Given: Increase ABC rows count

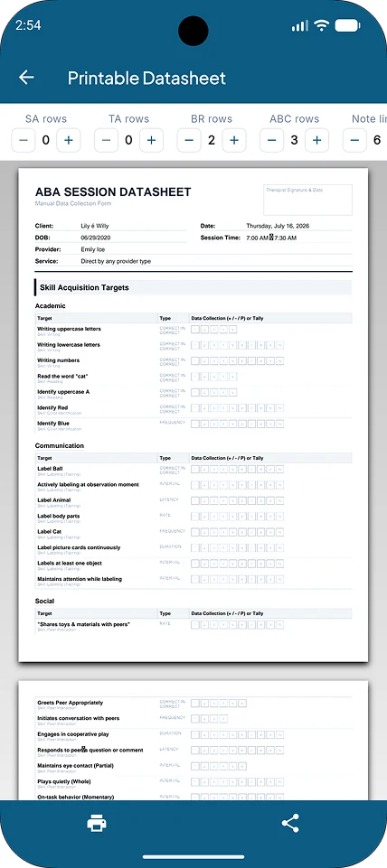Looking at the screenshot, I should click(x=316, y=141).
